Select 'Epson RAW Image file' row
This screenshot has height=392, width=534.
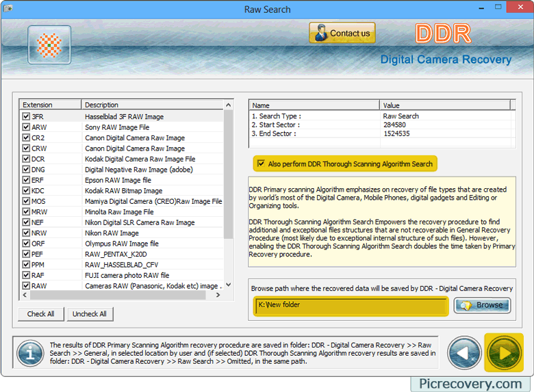tap(122, 180)
